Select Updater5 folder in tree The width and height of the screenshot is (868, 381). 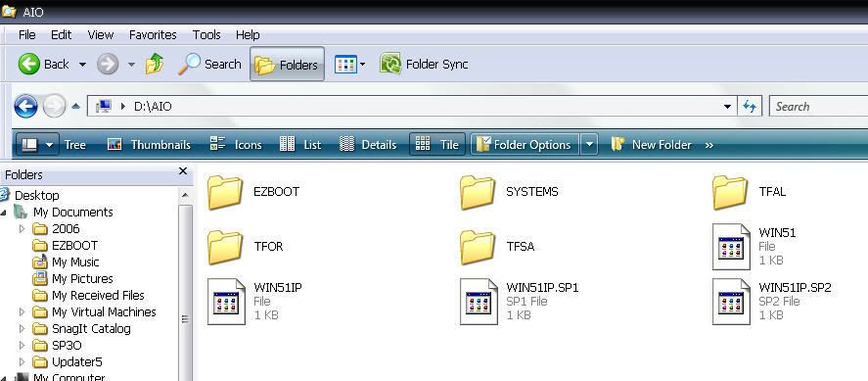(77, 361)
